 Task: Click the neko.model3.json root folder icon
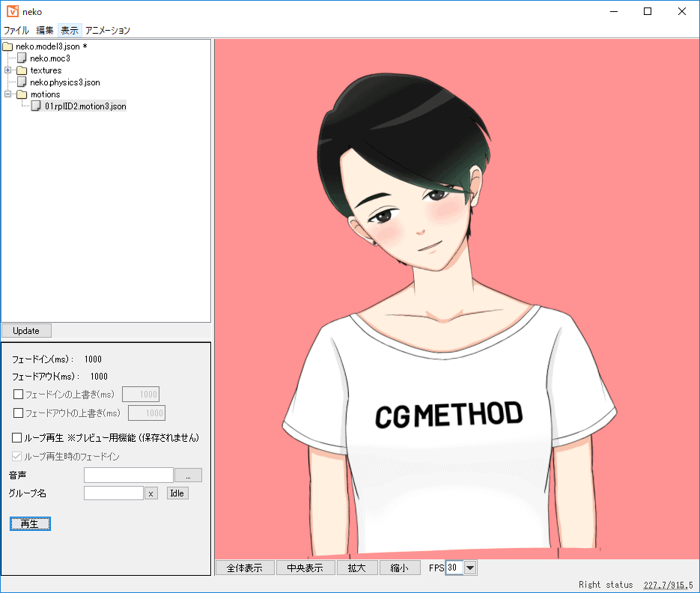(x=8, y=46)
